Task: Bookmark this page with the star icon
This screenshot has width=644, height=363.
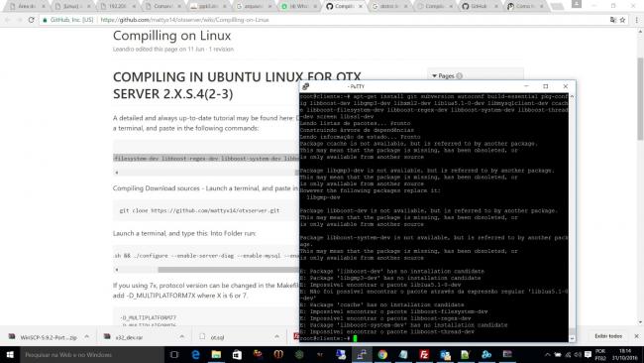Action: pyautogui.click(x=622, y=20)
